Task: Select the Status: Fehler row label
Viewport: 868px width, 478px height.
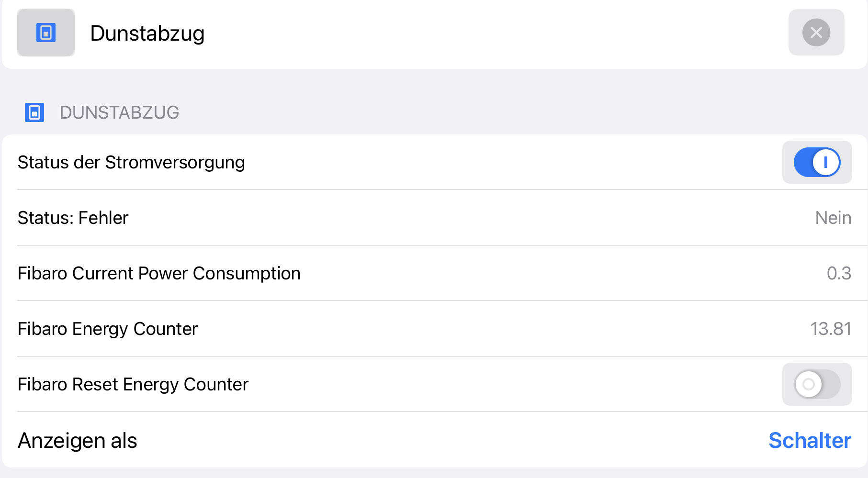Action: tap(73, 218)
